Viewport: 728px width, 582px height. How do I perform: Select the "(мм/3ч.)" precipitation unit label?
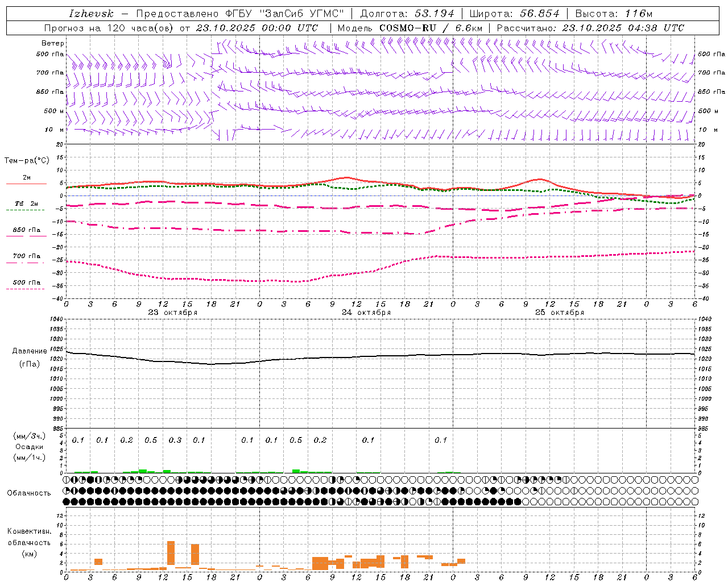click(x=30, y=436)
